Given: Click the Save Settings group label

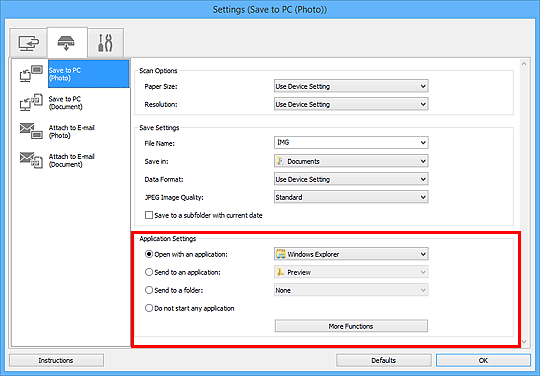Looking at the screenshot, I should point(159,128).
